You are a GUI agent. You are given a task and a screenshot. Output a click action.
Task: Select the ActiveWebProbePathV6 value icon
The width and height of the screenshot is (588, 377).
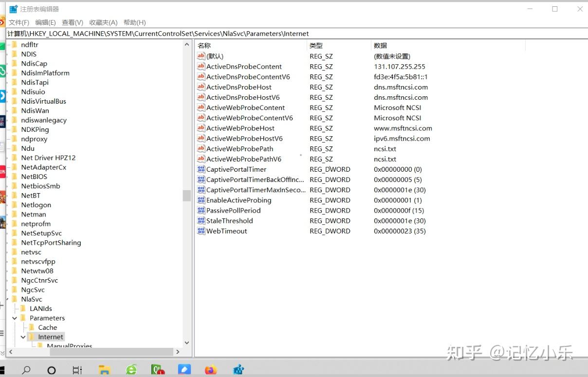point(201,159)
